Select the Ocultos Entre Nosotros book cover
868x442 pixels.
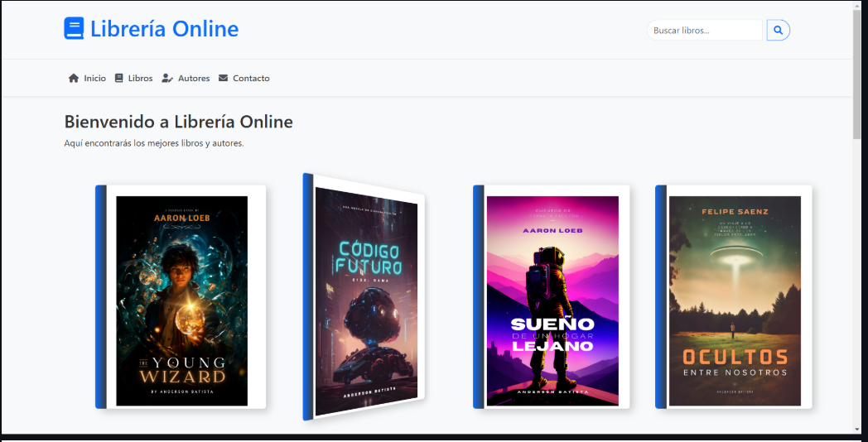coord(735,300)
